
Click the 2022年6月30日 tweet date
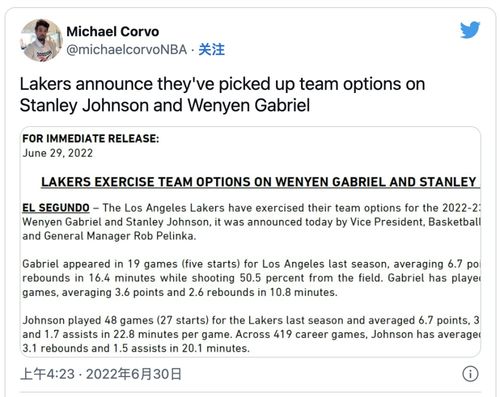point(134,374)
